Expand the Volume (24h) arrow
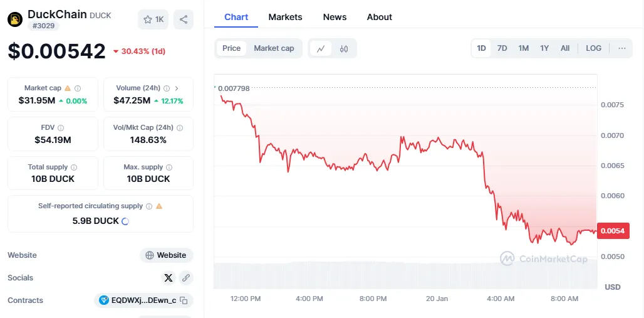 (x=177, y=88)
